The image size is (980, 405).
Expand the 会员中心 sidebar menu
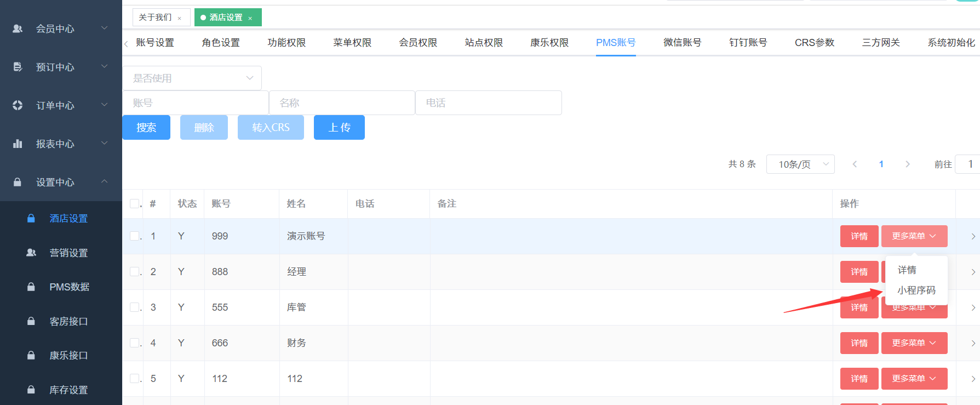click(104, 28)
